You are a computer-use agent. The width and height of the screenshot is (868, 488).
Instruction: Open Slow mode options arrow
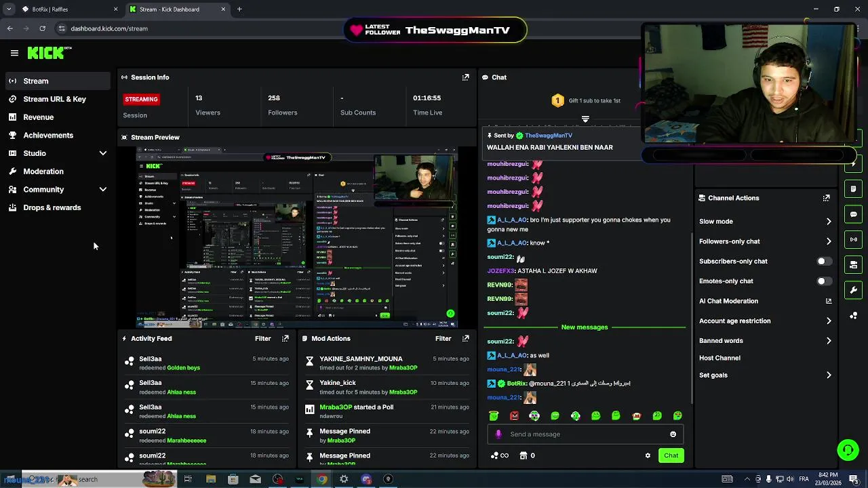[829, 222]
